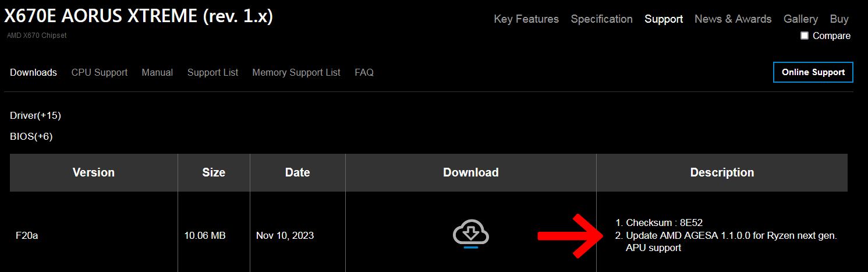Expand the Driver(+15) section
This screenshot has height=272, width=868.
tap(36, 115)
